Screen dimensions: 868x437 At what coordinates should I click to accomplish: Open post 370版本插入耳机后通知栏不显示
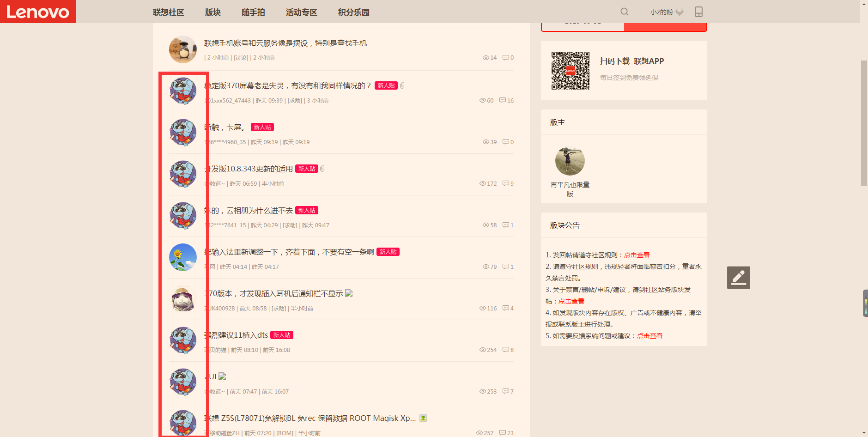[273, 293]
